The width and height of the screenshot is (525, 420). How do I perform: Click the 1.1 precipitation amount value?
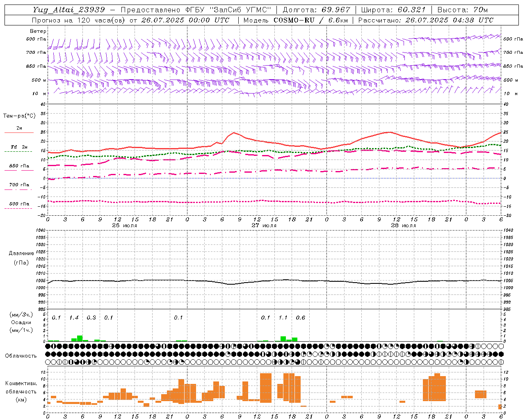coord(283,317)
